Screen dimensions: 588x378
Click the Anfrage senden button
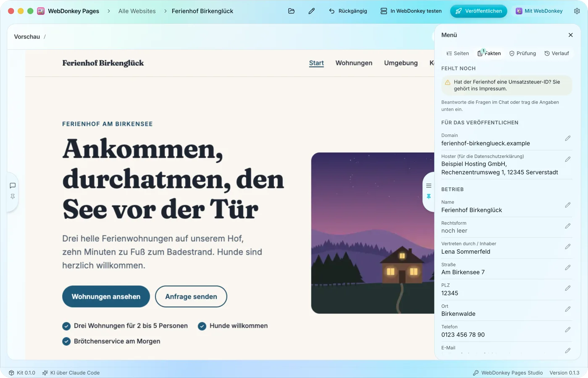(x=191, y=297)
